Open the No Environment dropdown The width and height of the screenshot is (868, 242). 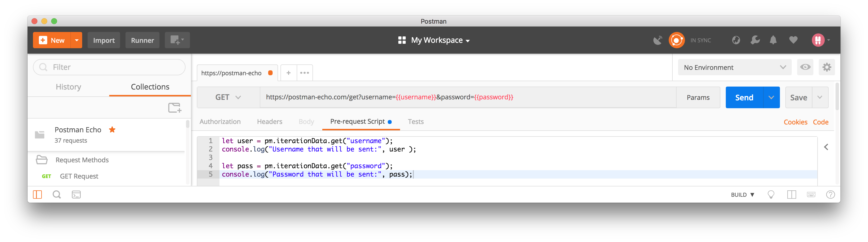pyautogui.click(x=735, y=67)
